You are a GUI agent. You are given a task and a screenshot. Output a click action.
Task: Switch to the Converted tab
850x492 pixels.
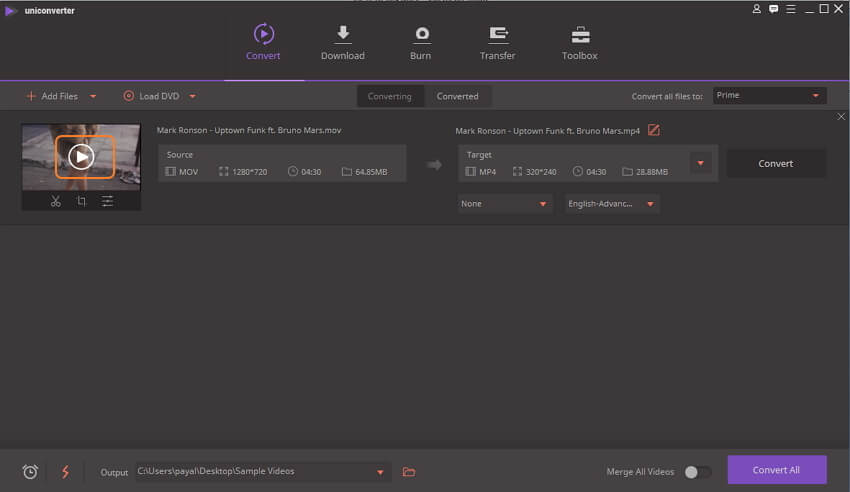point(458,96)
